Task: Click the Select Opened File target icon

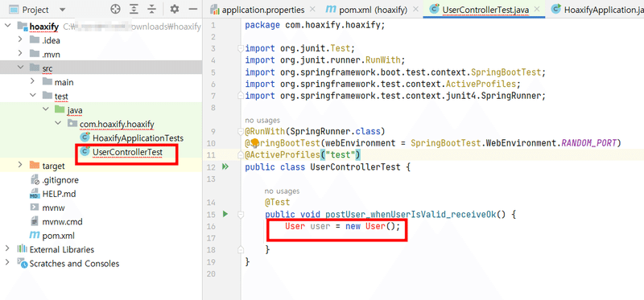Action: point(115,9)
